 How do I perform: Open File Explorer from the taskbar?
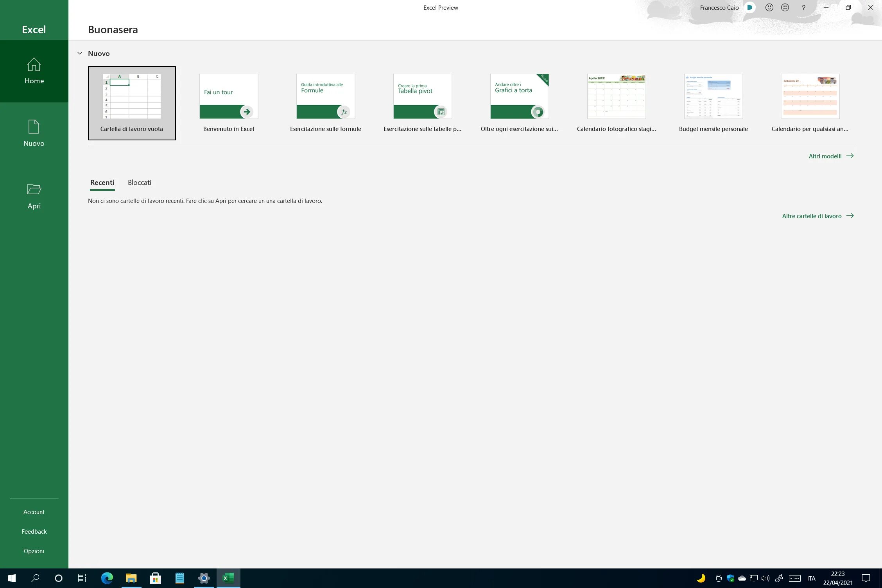[131, 578]
